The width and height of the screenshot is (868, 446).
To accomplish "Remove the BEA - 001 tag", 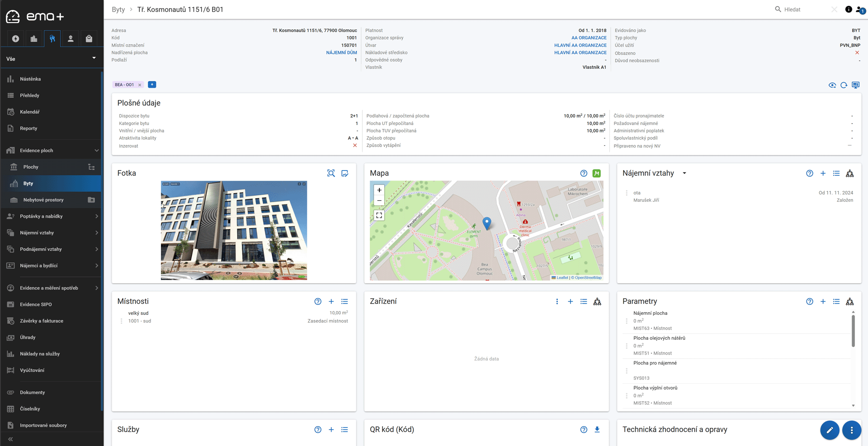I will point(140,85).
